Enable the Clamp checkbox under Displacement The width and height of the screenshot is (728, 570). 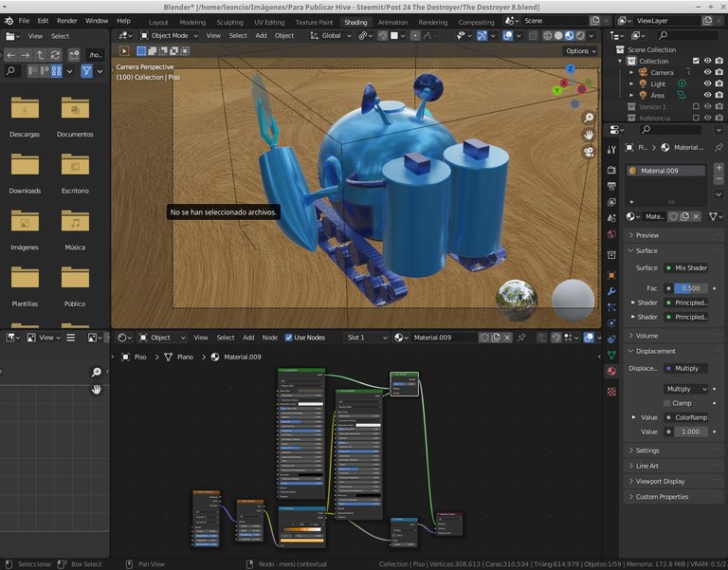pyautogui.click(x=667, y=403)
